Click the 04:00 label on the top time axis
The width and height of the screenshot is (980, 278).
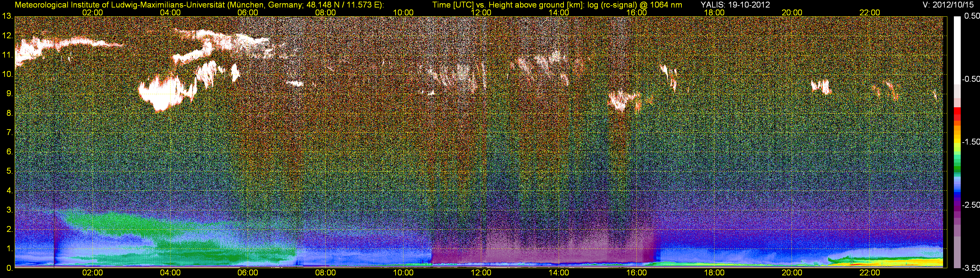[x=170, y=12]
